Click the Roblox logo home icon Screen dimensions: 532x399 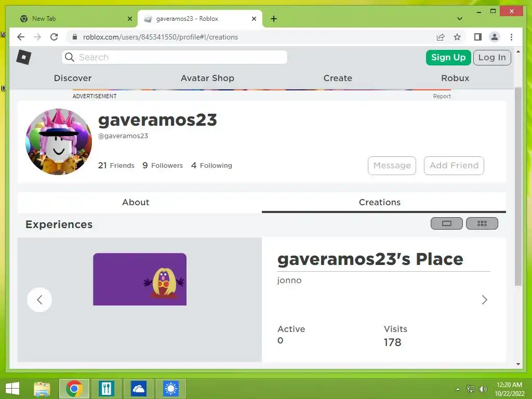click(x=24, y=57)
